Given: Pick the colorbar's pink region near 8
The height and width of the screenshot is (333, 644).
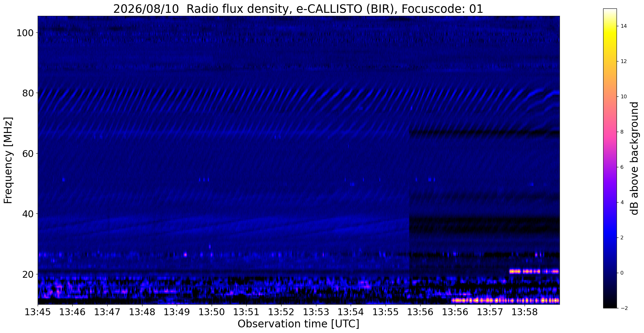Looking at the screenshot, I should (610, 132).
